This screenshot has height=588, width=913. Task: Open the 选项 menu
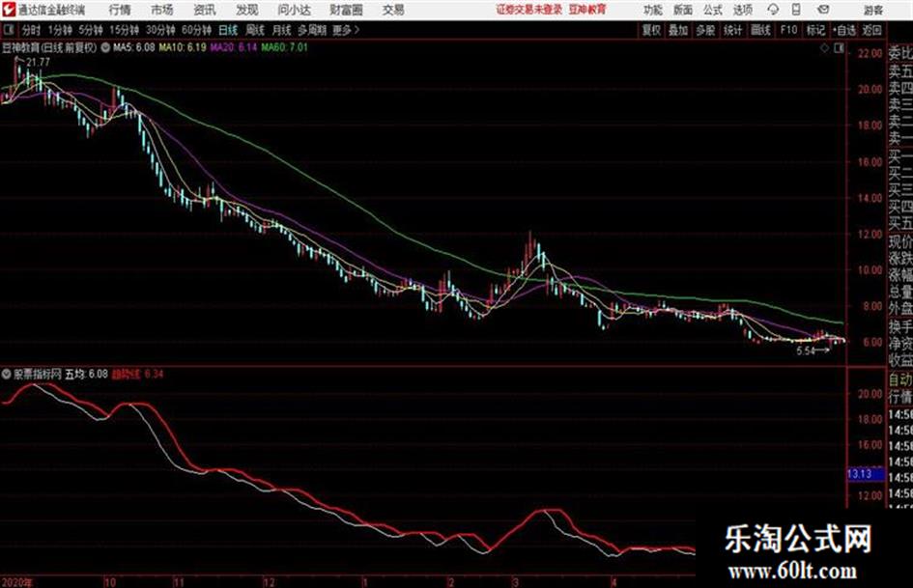click(x=742, y=10)
